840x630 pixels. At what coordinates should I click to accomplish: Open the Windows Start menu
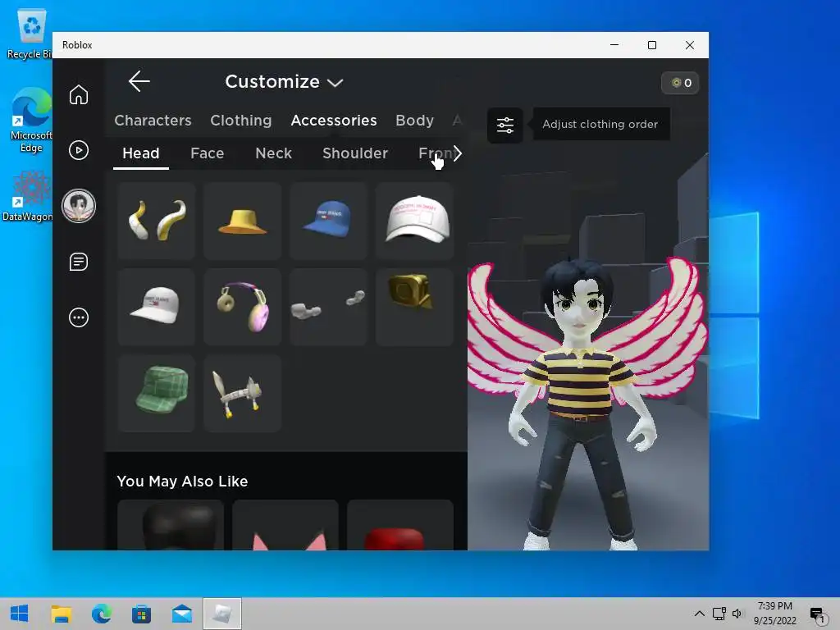coord(20,614)
